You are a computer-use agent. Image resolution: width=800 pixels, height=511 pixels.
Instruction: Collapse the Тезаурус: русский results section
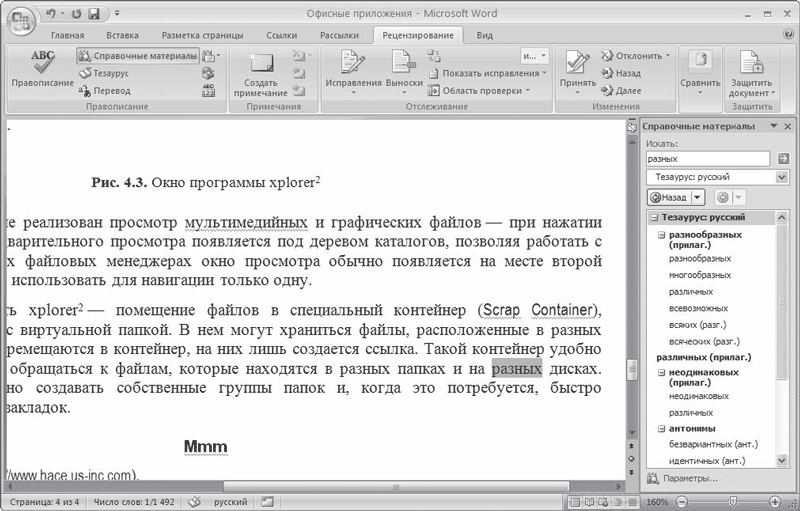click(x=654, y=217)
